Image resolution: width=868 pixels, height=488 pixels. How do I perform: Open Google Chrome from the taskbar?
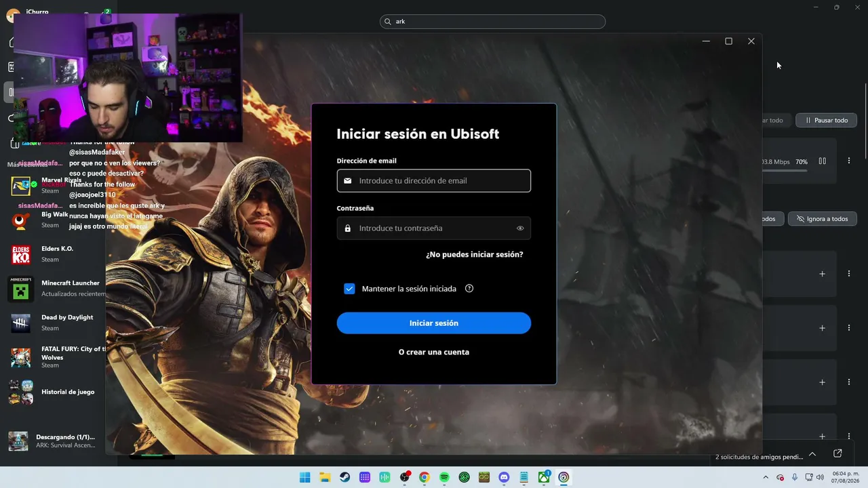pyautogui.click(x=425, y=477)
